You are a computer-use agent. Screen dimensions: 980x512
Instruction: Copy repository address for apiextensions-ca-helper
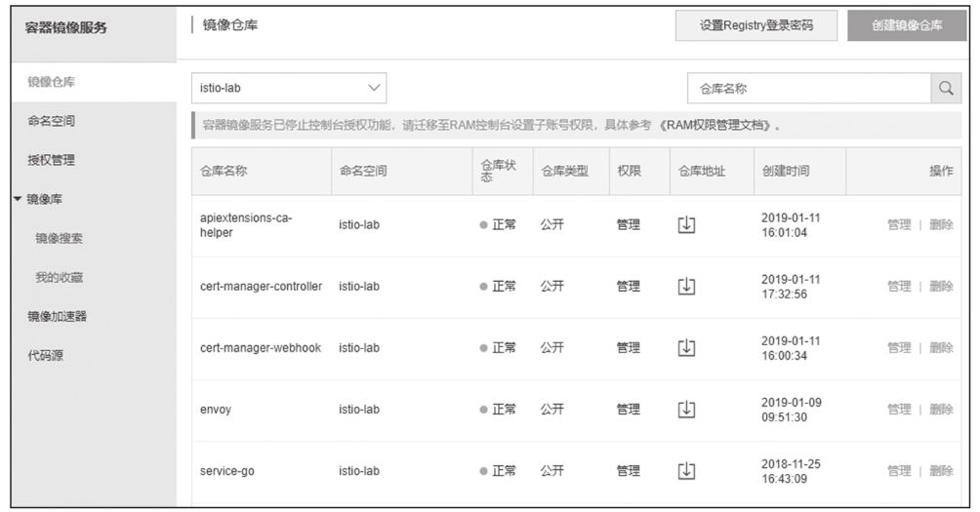pyautogui.click(x=686, y=224)
